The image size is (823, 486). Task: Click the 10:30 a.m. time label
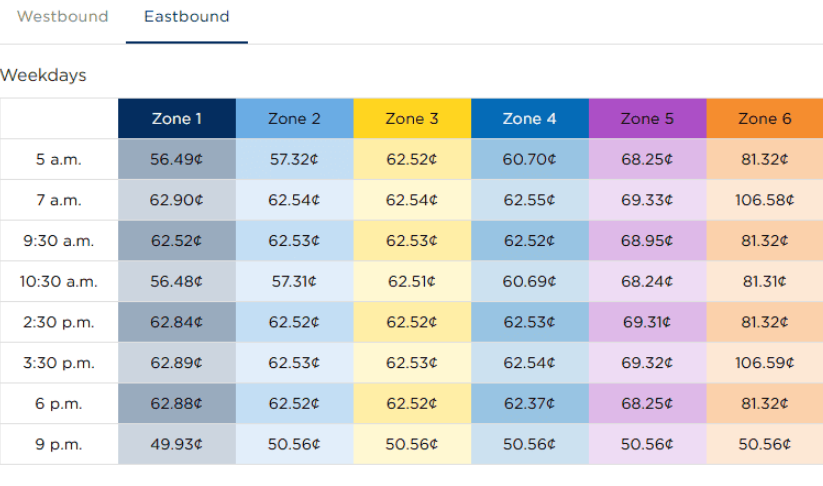[59, 282]
